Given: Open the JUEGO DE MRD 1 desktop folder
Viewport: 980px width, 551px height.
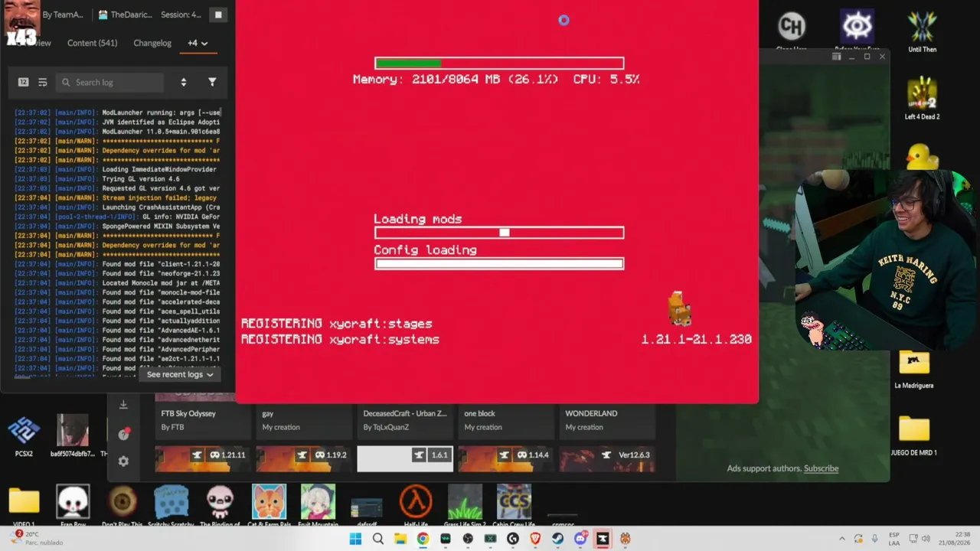Looking at the screenshot, I should (914, 435).
